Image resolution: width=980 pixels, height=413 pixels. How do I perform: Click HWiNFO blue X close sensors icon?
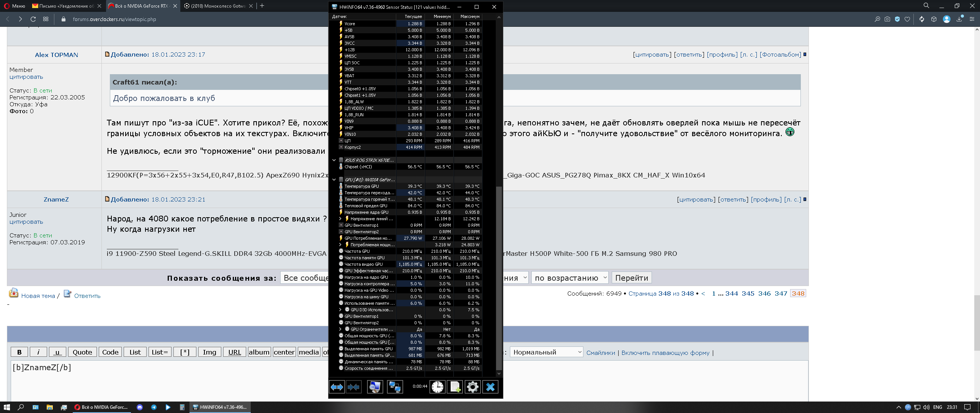[490, 387]
